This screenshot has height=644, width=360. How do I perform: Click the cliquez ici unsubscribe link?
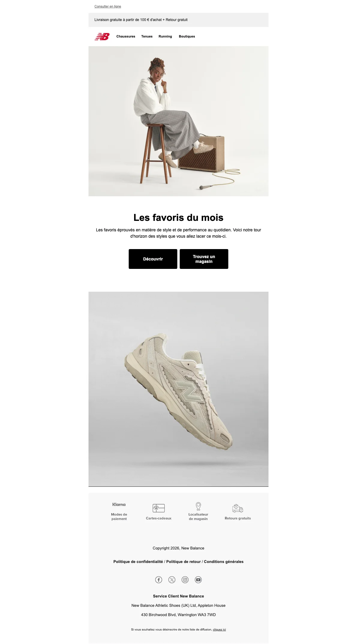(219, 630)
